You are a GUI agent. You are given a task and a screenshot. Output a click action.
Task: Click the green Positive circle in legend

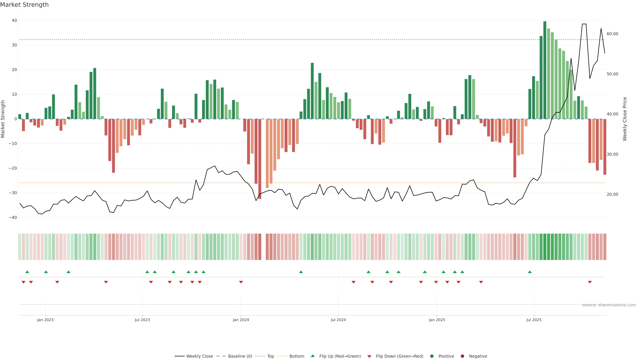(432, 356)
